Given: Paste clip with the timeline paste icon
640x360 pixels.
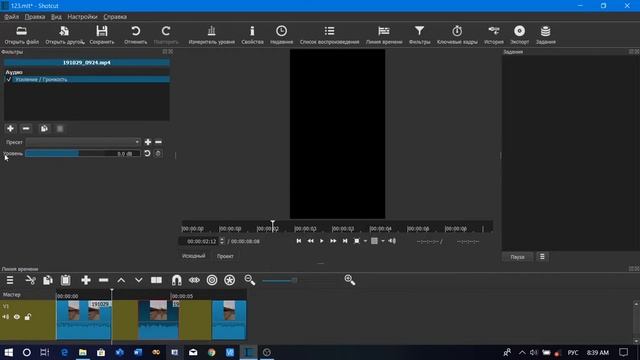Looking at the screenshot, I should 65,280.
